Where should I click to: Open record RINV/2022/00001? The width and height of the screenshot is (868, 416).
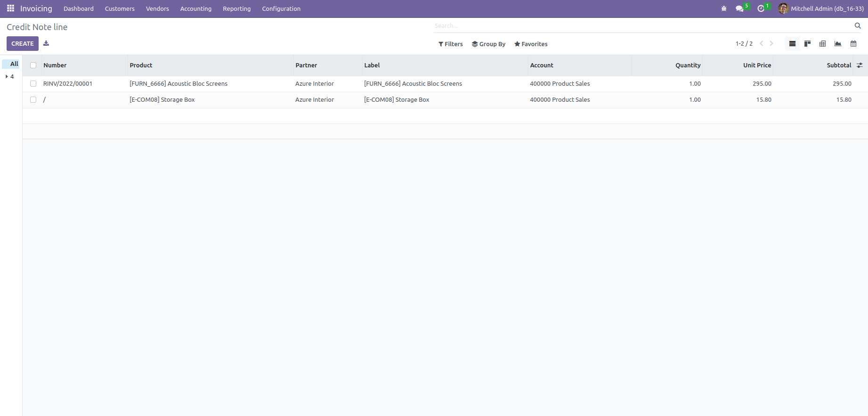pos(68,84)
